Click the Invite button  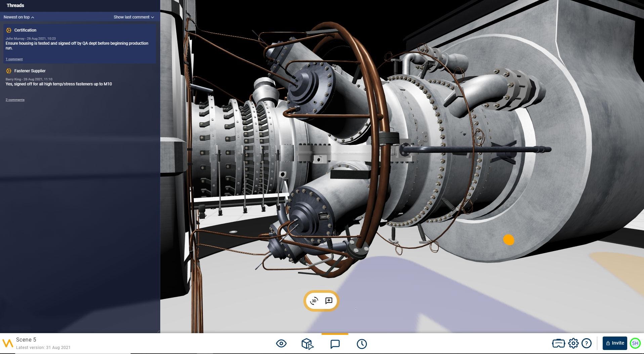(615, 343)
